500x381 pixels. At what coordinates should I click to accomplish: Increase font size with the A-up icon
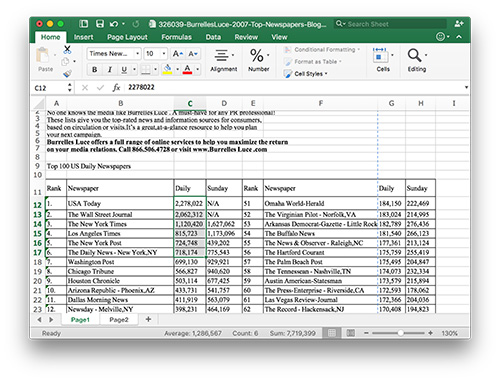click(x=177, y=54)
